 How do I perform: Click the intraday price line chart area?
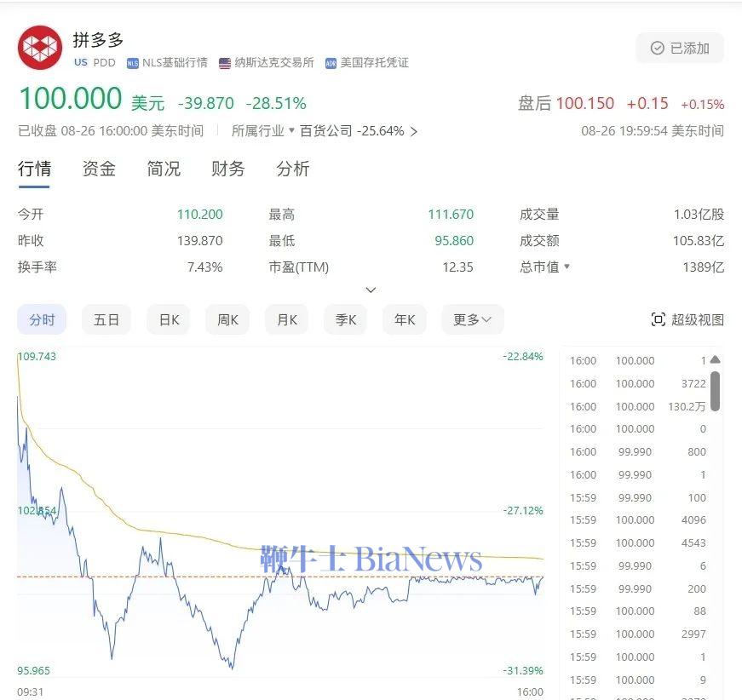[x=280, y=514]
